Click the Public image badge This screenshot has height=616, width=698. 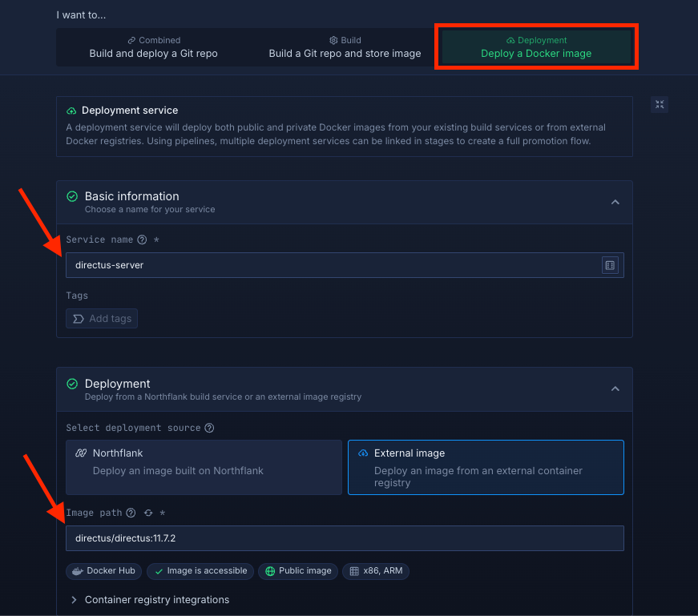click(298, 571)
